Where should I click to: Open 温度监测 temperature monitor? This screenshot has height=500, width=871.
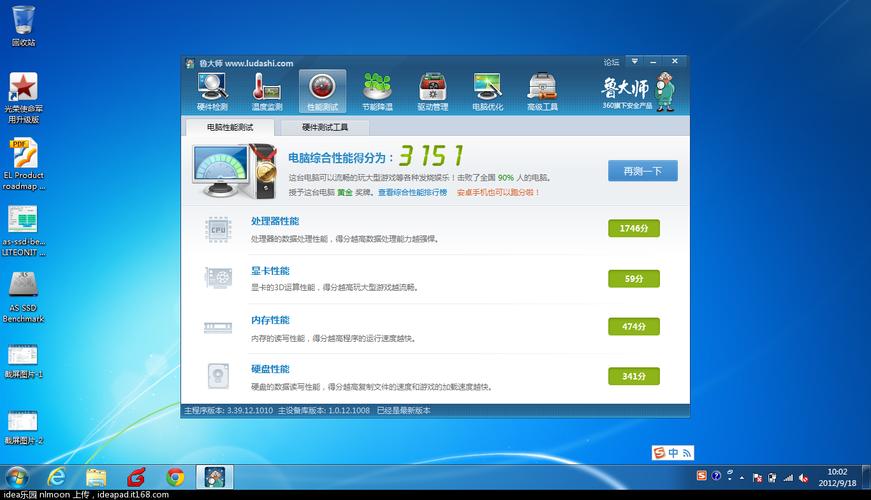[267, 92]
